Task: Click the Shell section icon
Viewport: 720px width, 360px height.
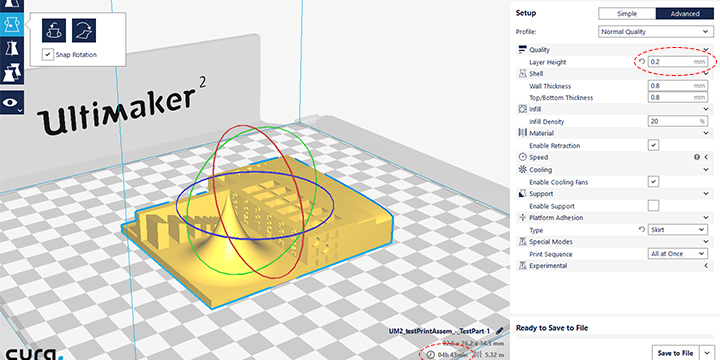Action: (522, 73)
